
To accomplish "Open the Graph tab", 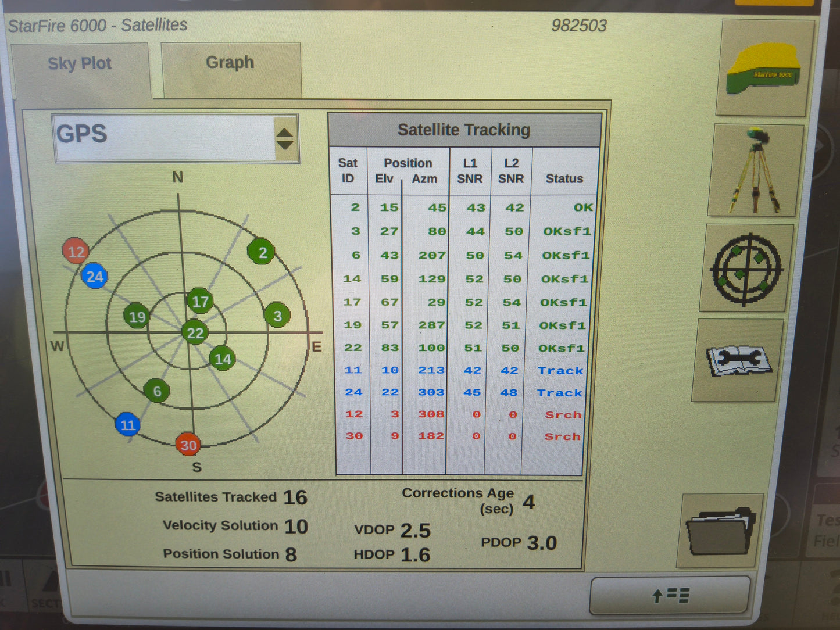I will tap(231, 69).
